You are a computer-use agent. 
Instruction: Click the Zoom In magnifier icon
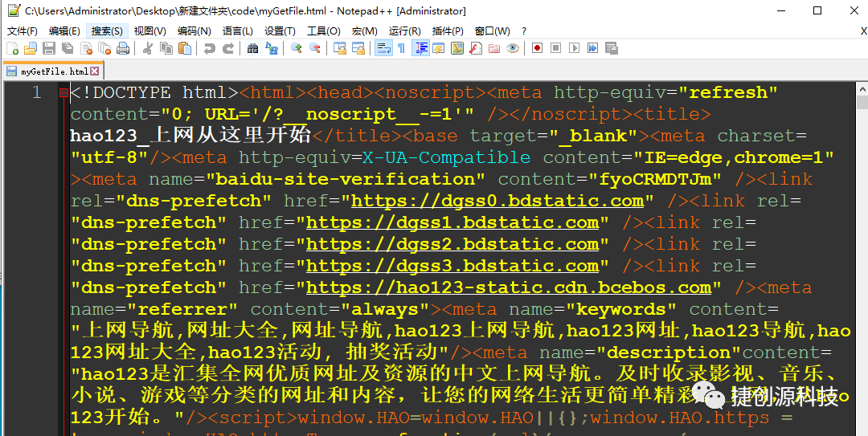(296, 48)
